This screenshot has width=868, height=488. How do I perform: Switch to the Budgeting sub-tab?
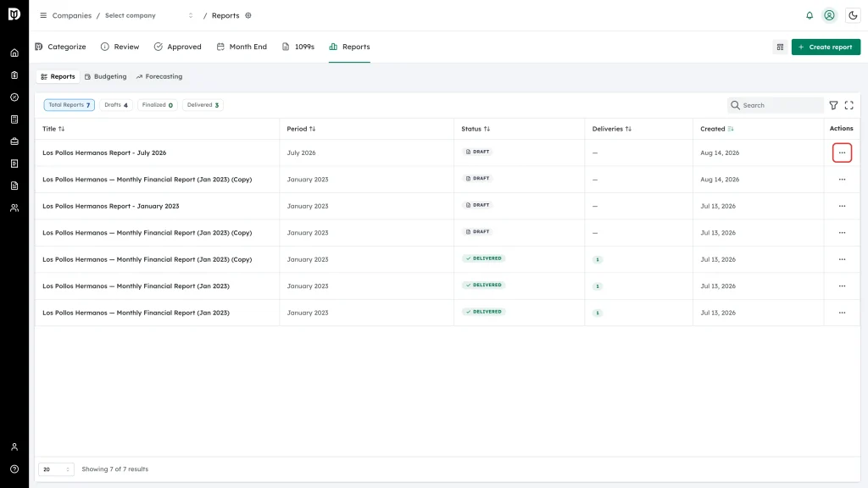click(x=106, y=77)
